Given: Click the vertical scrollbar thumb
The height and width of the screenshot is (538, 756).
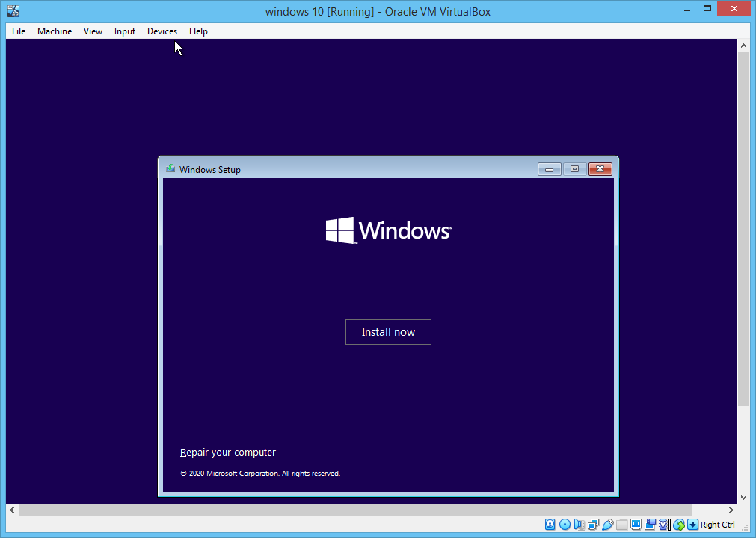Looking at the screenshot, I should (x=743, y=228).
